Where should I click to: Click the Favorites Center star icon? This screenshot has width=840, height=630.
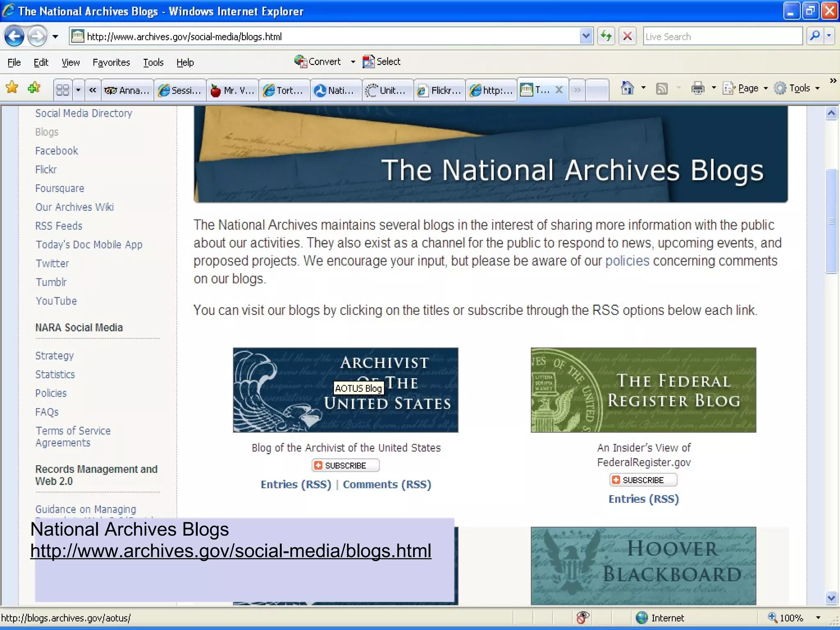[12, 88]
